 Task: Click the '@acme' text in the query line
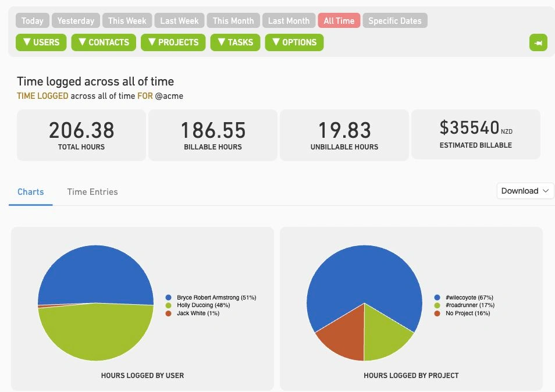(169, 96)
